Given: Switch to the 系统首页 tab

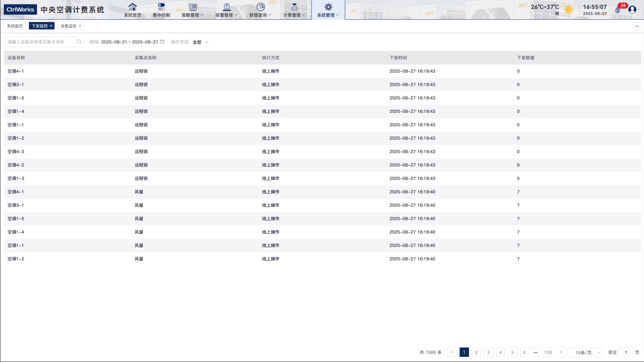Looking at the screenshot, I should (x=15, y=26).
